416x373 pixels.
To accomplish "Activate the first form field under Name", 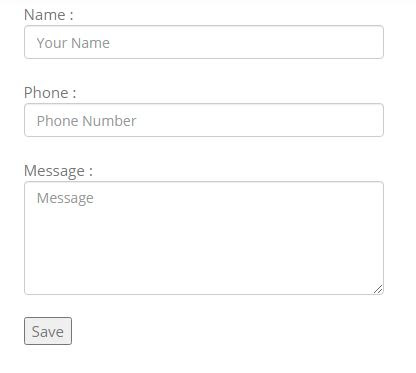I will (x=204, y=42).
